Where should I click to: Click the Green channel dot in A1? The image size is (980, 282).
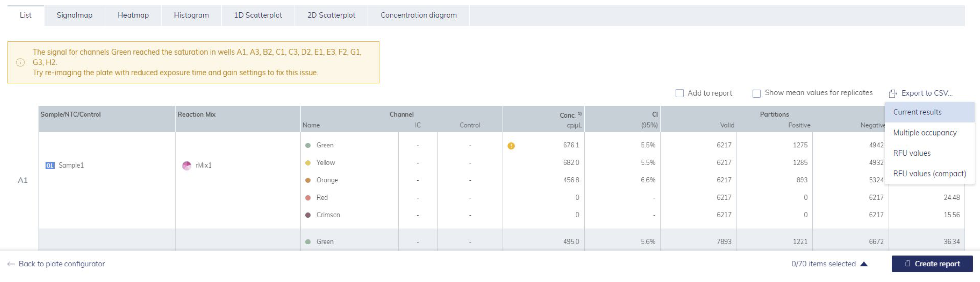(308, 145)
